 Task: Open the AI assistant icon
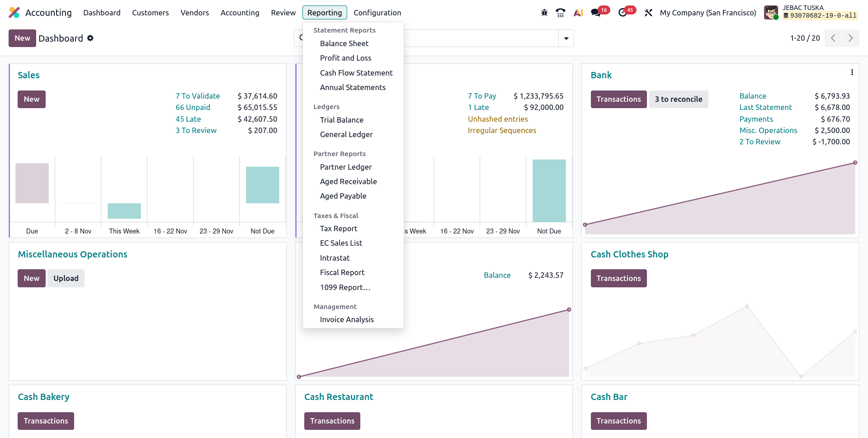point(578,13)
